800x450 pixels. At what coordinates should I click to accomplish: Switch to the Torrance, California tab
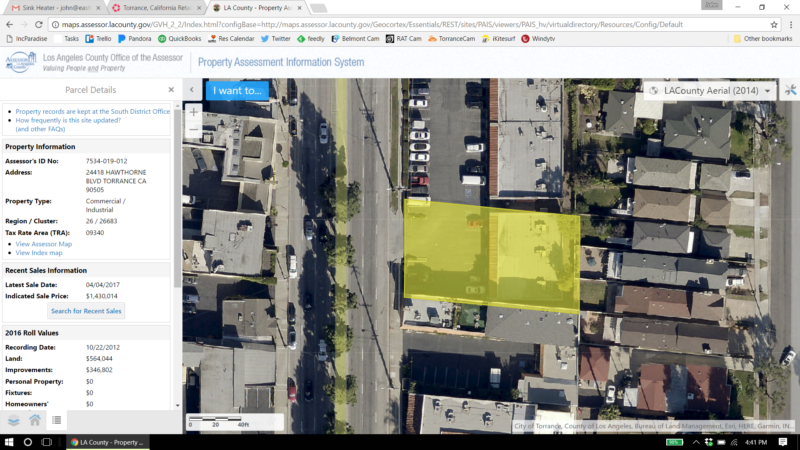coord(157,8)
